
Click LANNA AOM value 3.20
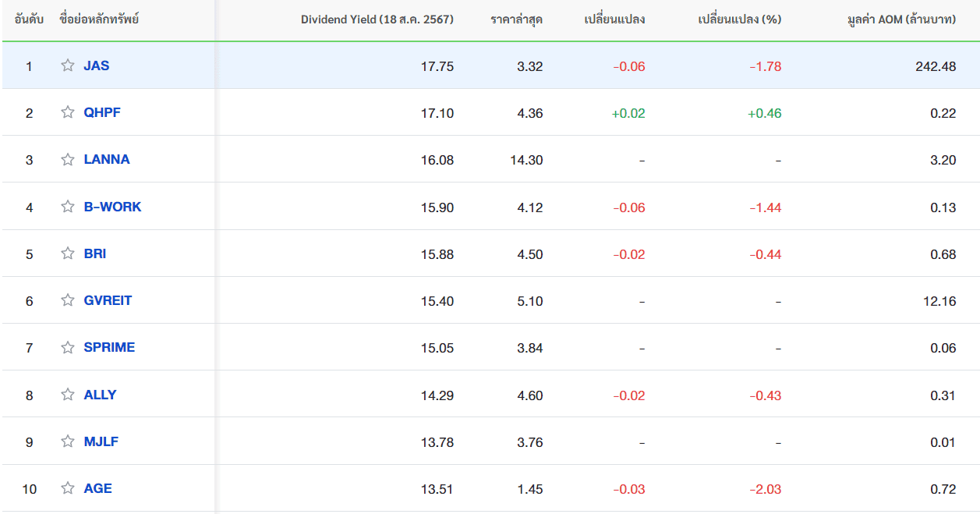(x=943, y=160)
